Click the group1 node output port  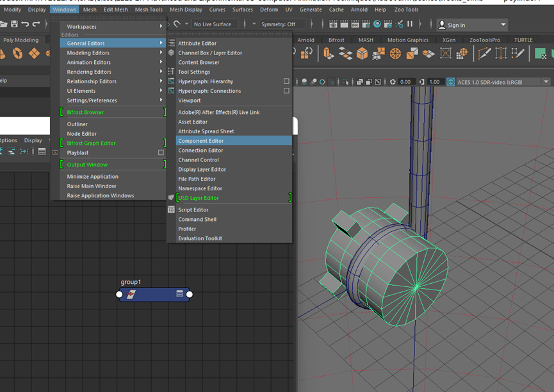coord(190,295)
